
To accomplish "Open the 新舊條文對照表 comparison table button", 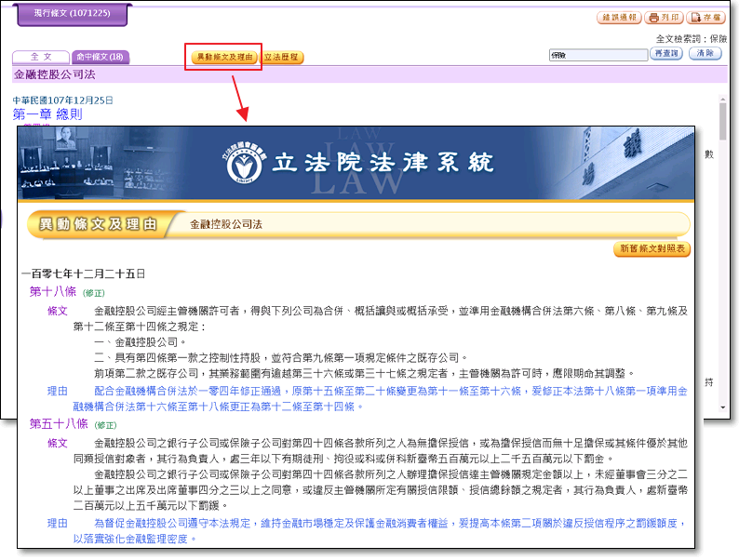I will (652, 249).
